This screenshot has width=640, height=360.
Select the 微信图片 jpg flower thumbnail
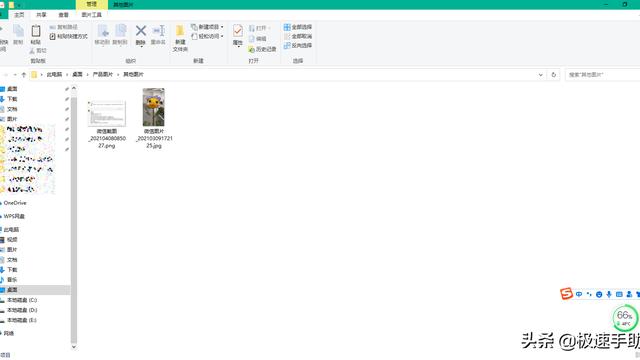point(153,107)
